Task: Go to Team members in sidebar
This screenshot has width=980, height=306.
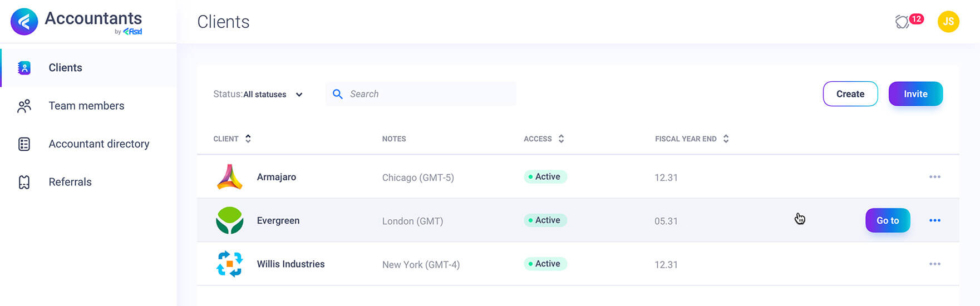Action: (x=86, y=106)
